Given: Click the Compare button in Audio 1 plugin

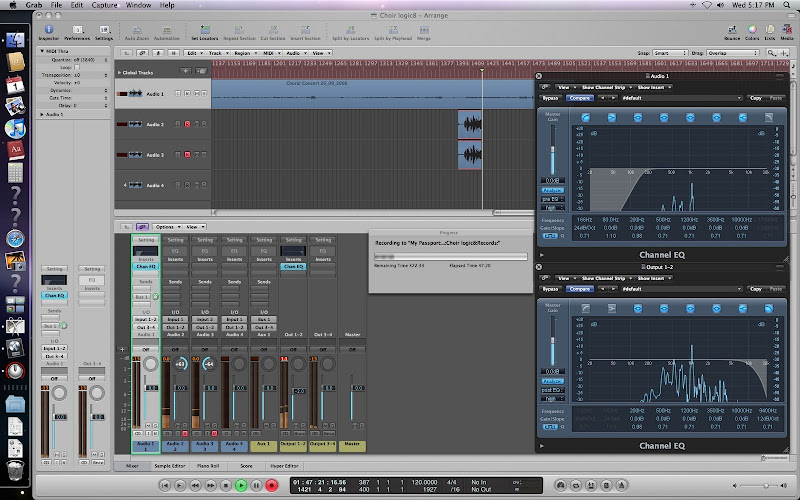Looking at the screenshot, I should pyautogui.click(x=580, y=98).
